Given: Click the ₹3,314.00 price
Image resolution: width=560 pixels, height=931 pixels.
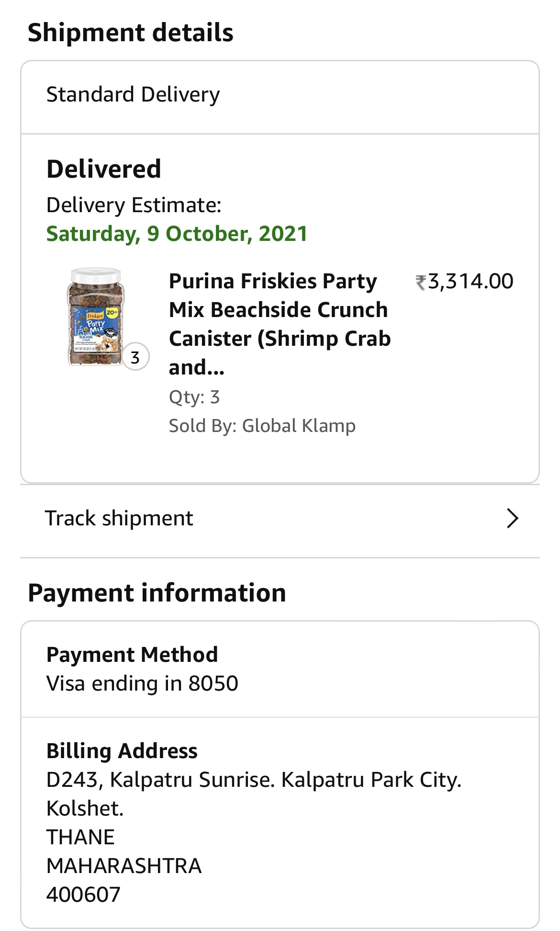Looking at the screenshot, I should pos(464,281).
